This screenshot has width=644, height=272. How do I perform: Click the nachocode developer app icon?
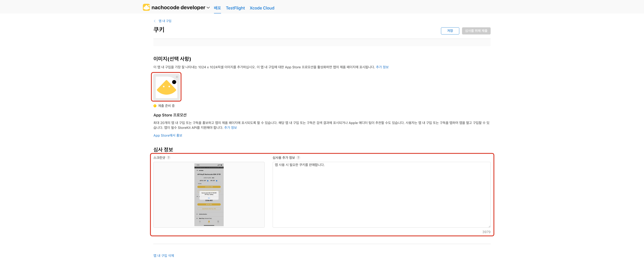146,7
